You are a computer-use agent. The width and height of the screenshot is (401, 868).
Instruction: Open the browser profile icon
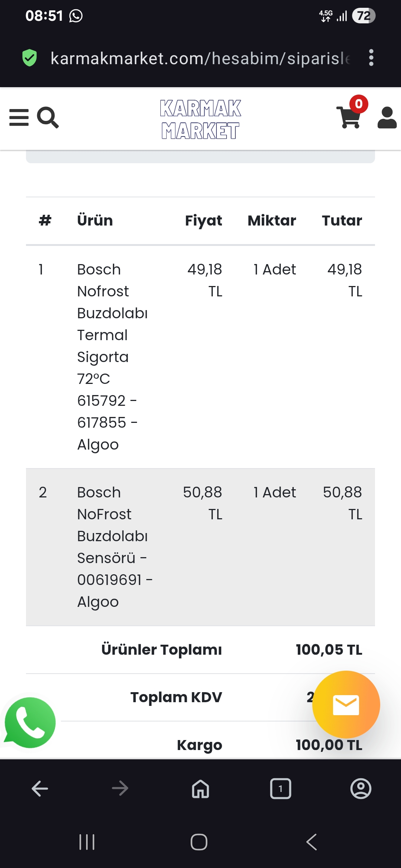(x=361, y=789)
